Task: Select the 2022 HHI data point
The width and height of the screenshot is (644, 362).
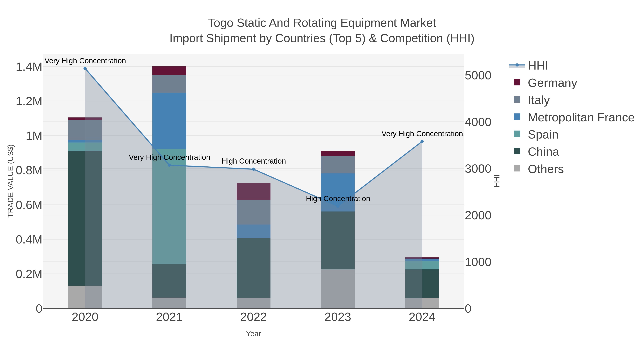Action: 253,169
